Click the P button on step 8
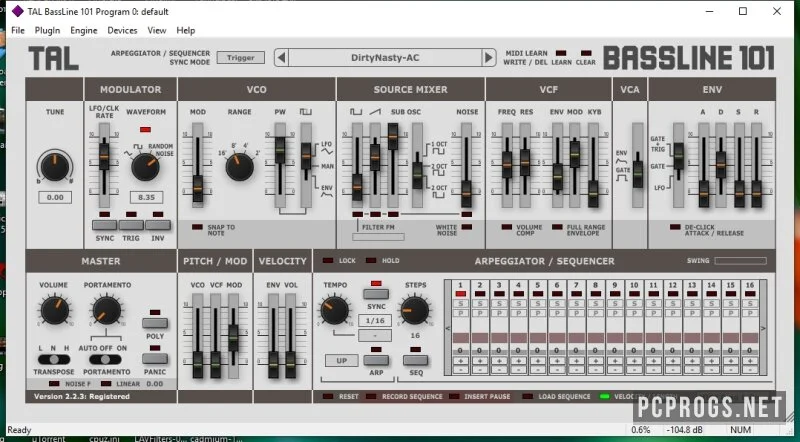 [595, 313]
